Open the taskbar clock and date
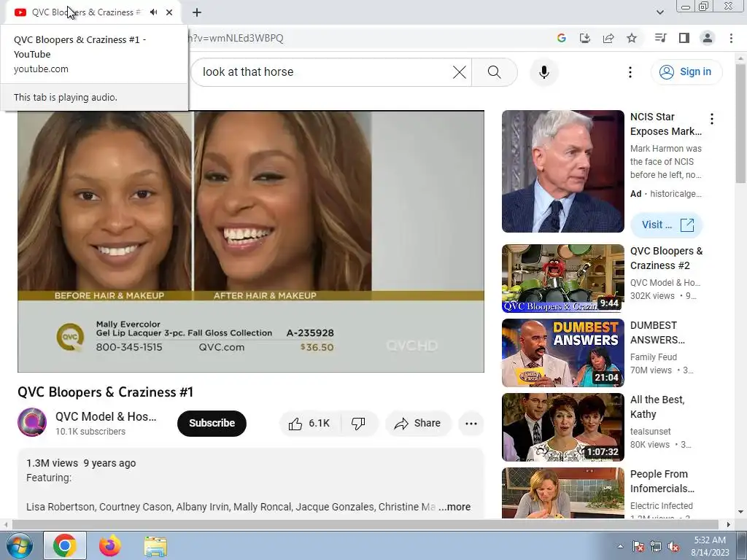Screen dimensions: 747x560 (x=710, y=546)
